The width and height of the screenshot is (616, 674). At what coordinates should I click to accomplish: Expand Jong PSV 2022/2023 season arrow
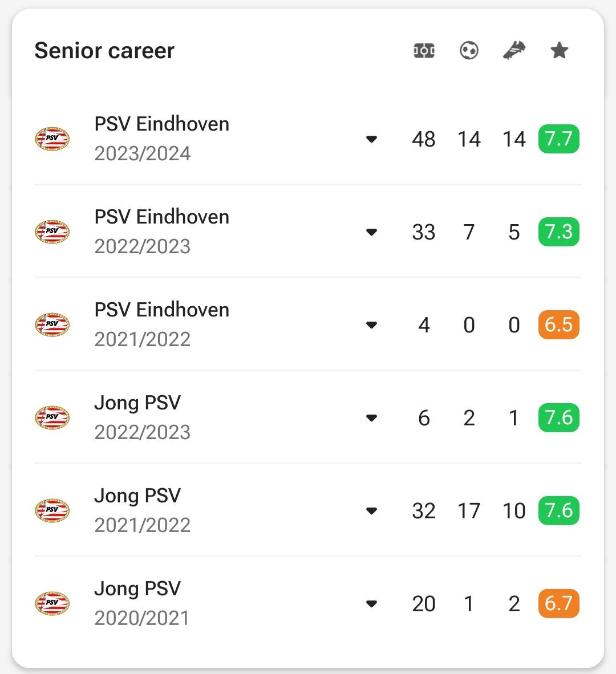(371, 417)
